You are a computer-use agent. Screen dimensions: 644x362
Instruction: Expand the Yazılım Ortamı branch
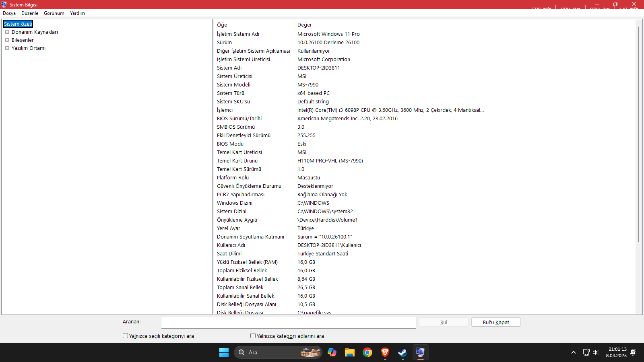6,48
